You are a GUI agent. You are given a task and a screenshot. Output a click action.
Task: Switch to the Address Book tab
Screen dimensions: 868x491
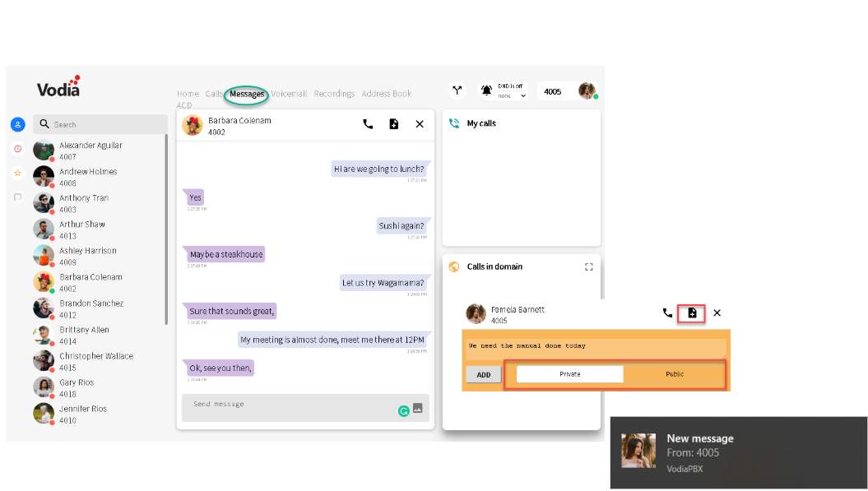(387, 94)
